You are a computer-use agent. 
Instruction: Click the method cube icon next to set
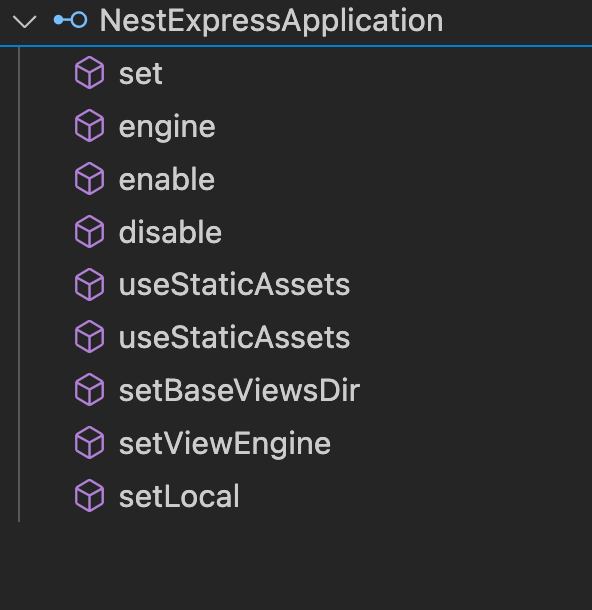pos(89,73)
